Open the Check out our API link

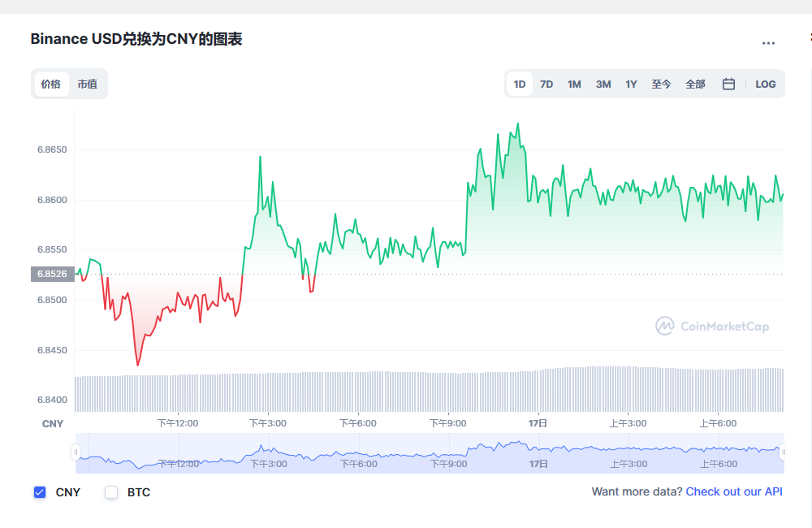tap(734, 491)
